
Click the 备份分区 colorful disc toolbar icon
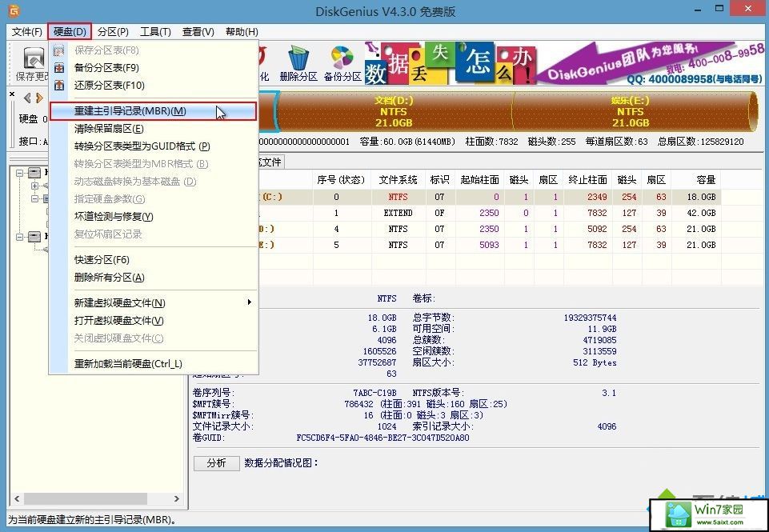pyautogui.click(x=342, y=58)
